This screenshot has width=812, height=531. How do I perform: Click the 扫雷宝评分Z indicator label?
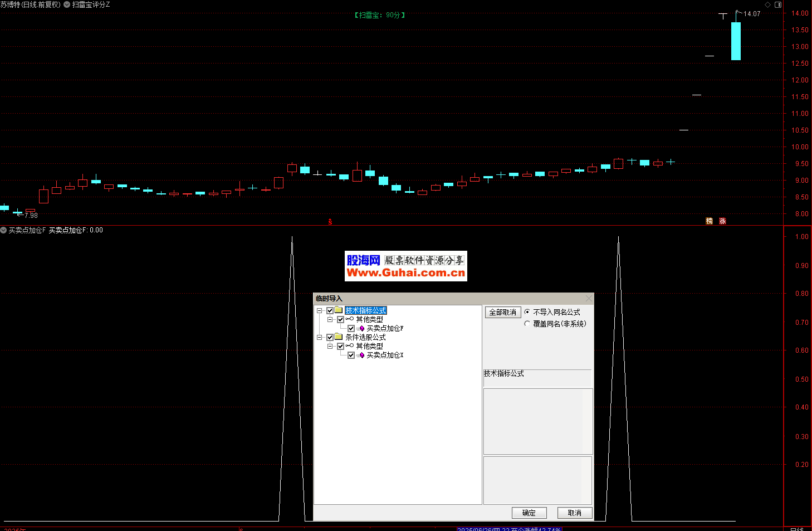click(91, 4)
